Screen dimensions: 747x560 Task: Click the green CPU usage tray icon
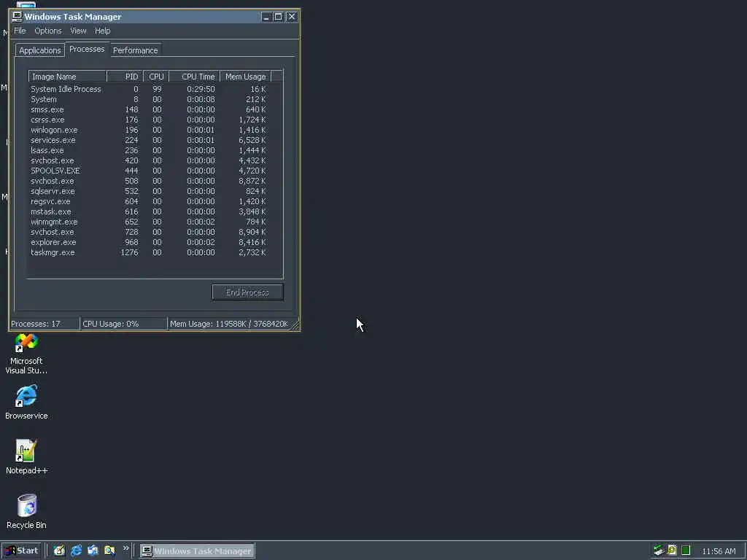point(686,551)
